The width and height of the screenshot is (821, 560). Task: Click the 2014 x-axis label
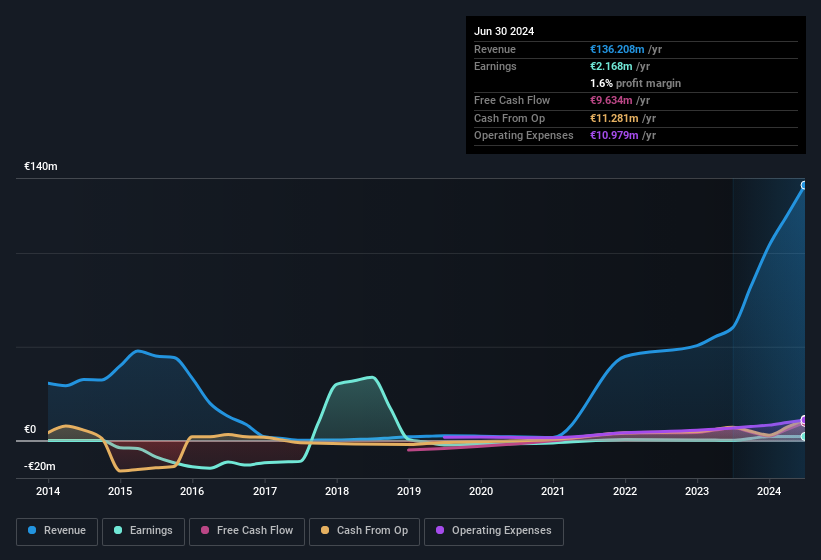click(48, 491)
